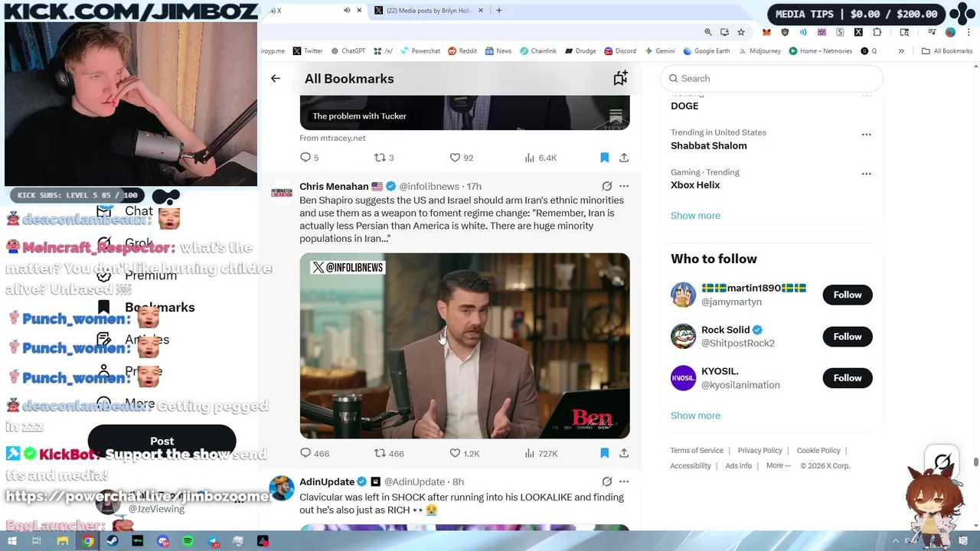Viewport: 980px width, 551px height.
Task: Open the Cookie Policy link
Action: pyautogui.click(x=818, y=451)
